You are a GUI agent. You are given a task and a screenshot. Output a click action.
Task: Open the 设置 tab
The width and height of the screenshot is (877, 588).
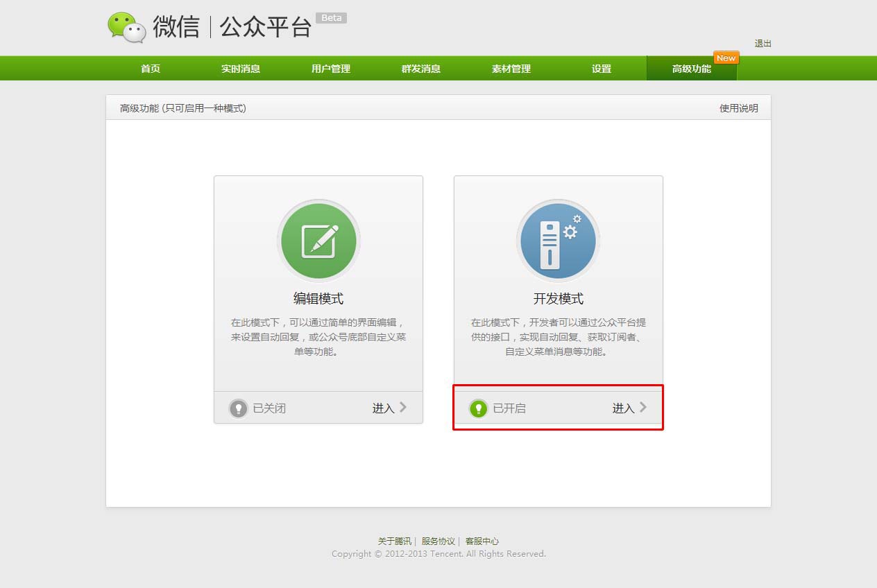click(x=602, y=69)
